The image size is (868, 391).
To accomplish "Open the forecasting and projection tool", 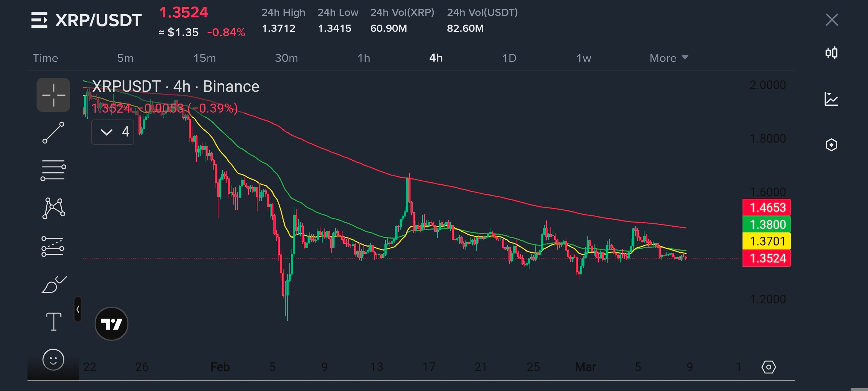I will [53, 247].
